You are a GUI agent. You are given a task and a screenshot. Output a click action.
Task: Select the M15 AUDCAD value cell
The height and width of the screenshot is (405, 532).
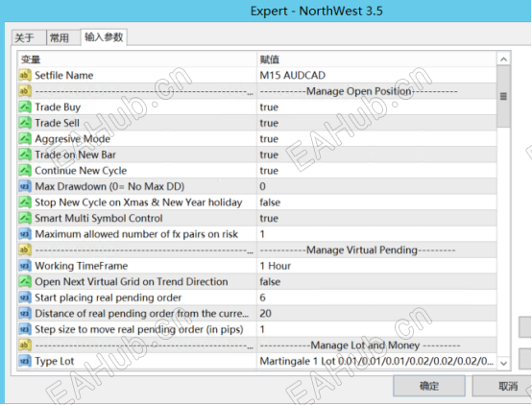[x=376, y=75]
